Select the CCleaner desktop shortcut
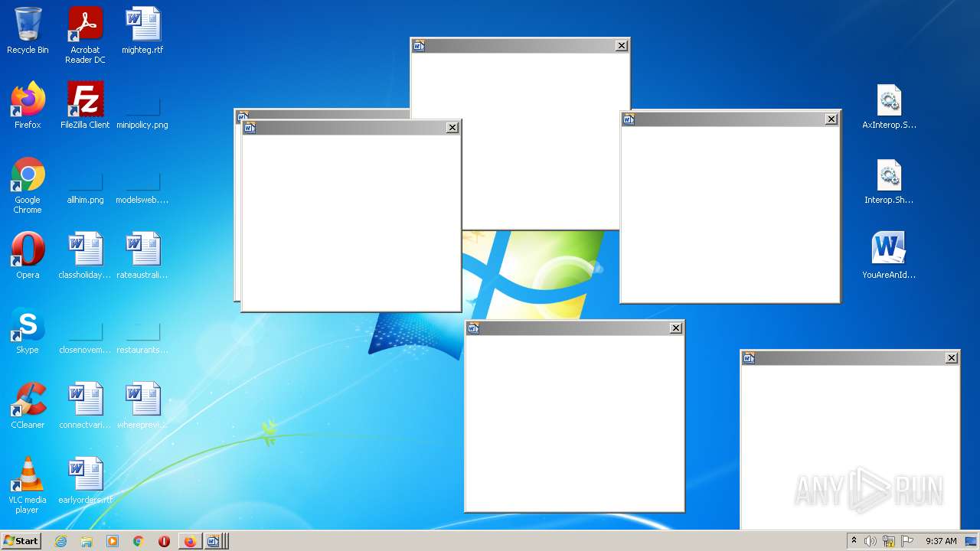 28,406
